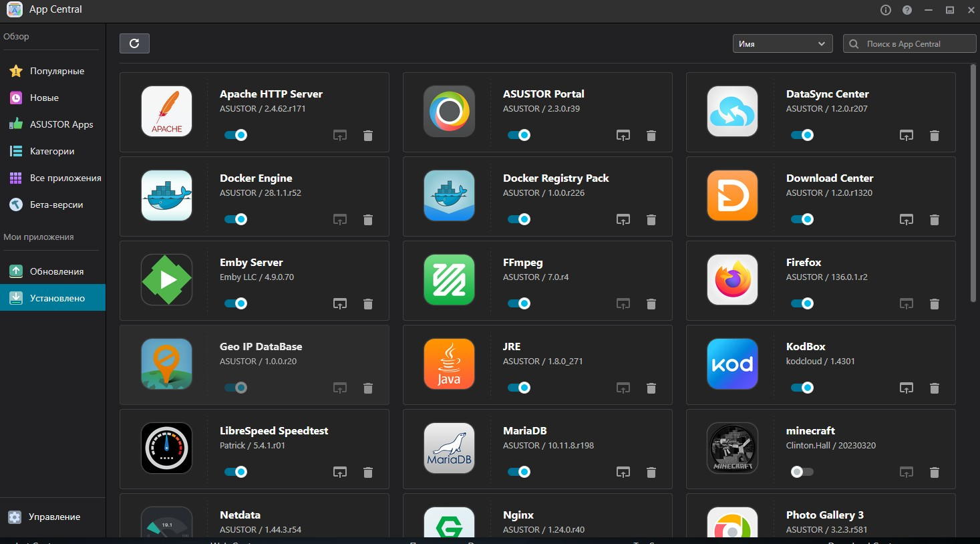Open the Популярные section
The image size is (980, 544).
(x=53, y=71)
